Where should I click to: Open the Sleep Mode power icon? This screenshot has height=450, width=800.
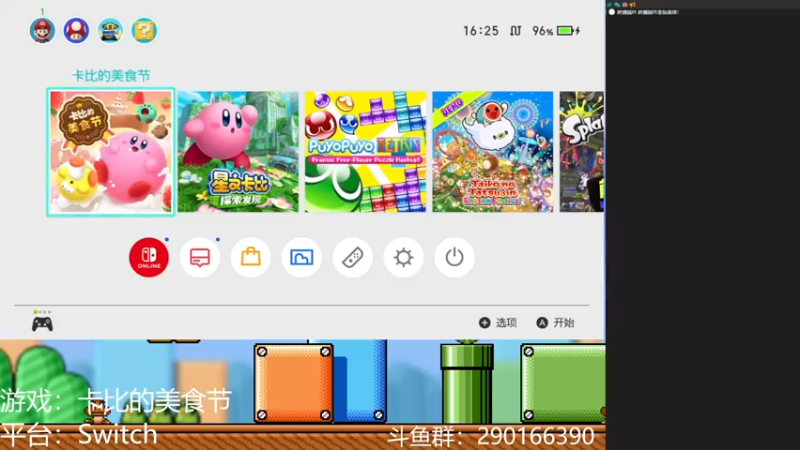pyautogui.click(x=454, y=257)
